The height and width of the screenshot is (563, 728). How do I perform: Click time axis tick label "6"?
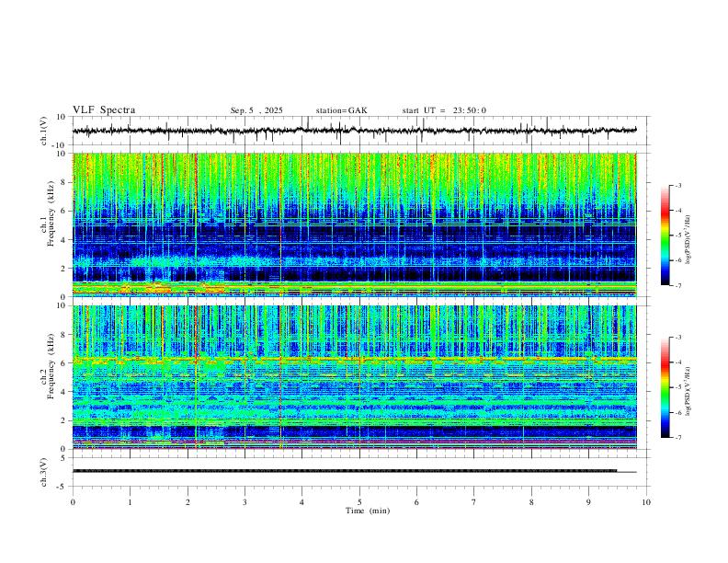click(416, 502)
